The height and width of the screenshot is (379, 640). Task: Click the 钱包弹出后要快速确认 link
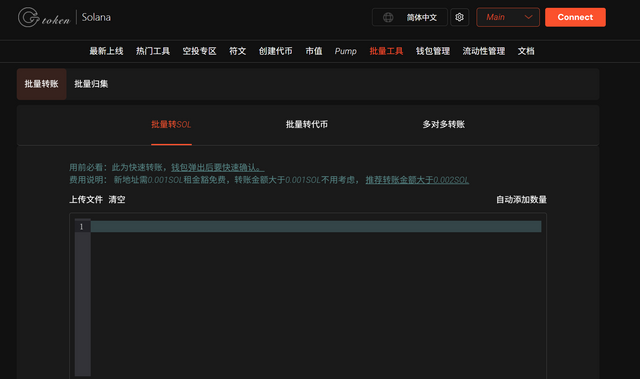(218, 167)
